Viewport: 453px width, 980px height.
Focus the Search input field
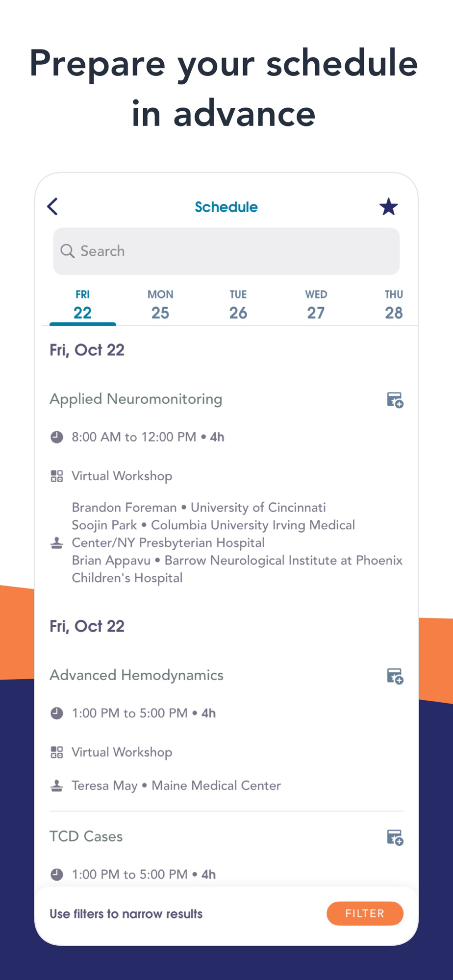tap(226, 251)
